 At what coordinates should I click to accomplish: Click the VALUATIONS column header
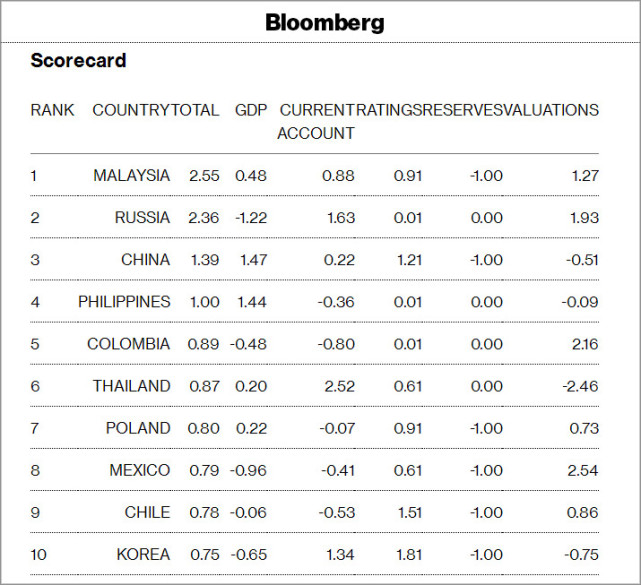pyautogui.click(x=551, y=110)
